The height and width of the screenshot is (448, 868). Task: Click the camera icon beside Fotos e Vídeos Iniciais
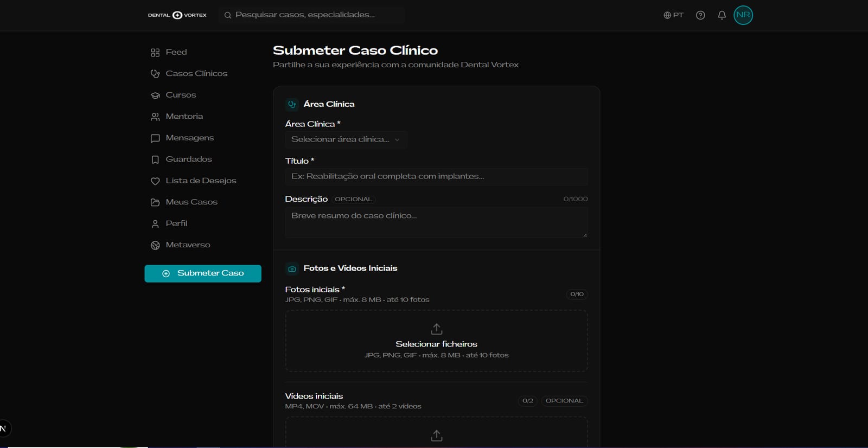292,268
